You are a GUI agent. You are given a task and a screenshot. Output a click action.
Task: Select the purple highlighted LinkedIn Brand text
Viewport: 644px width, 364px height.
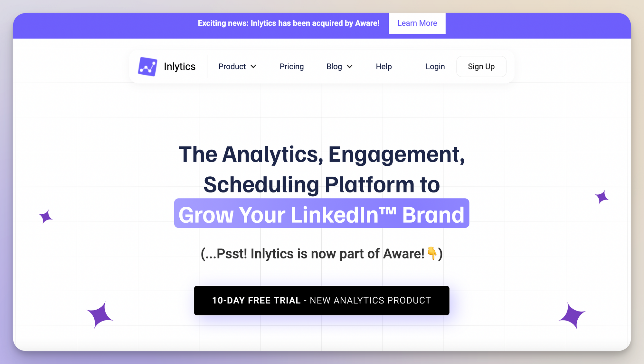tap(322, 215)
